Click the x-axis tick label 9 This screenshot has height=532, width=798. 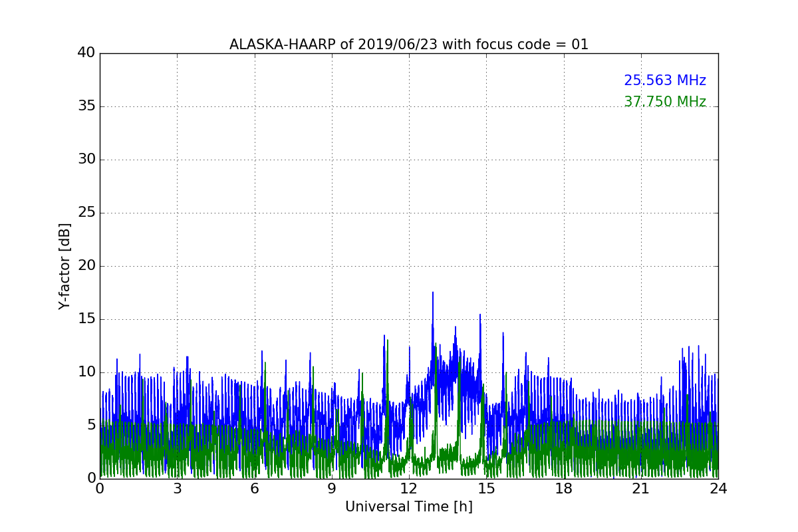pos(332,489)
